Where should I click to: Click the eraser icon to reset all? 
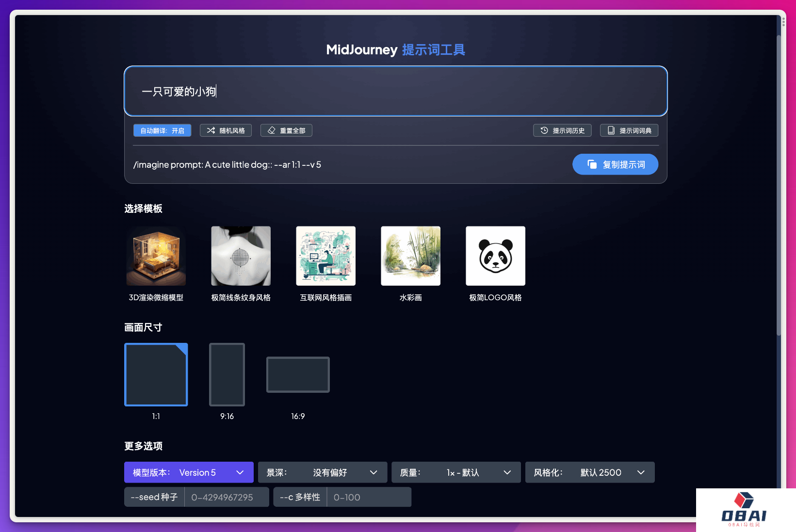(272, 130)
